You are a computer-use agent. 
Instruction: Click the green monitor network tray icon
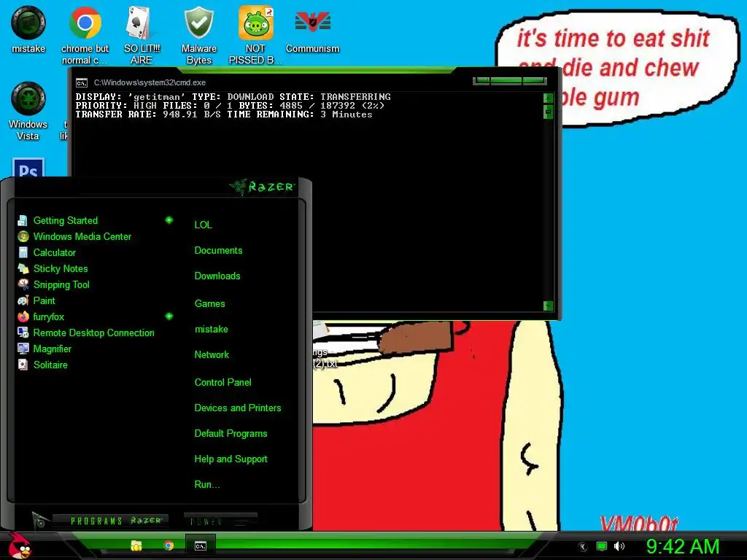click(x=602, y=546)
